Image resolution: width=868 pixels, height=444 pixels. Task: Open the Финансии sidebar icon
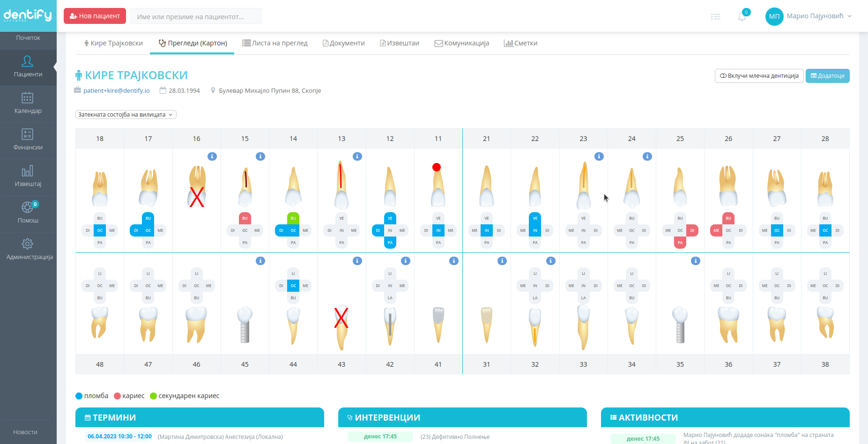coord(28,134)
